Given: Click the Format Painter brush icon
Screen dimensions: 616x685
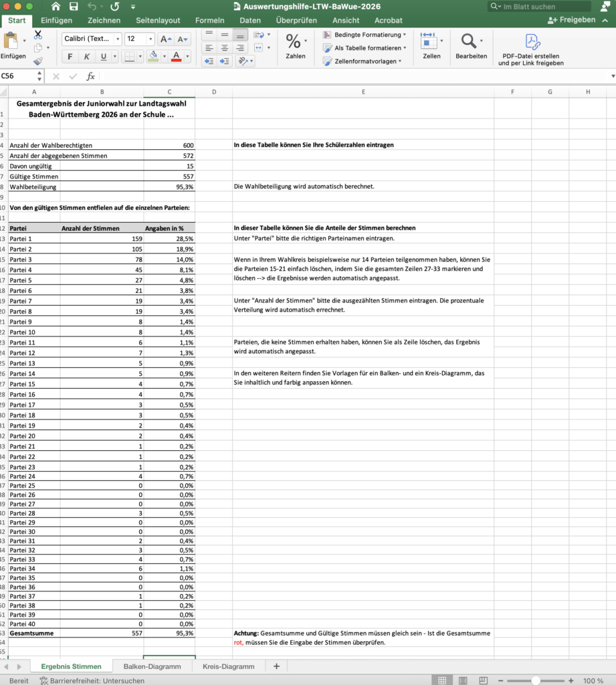Looking at the screenshot, I should coord(37,62).
